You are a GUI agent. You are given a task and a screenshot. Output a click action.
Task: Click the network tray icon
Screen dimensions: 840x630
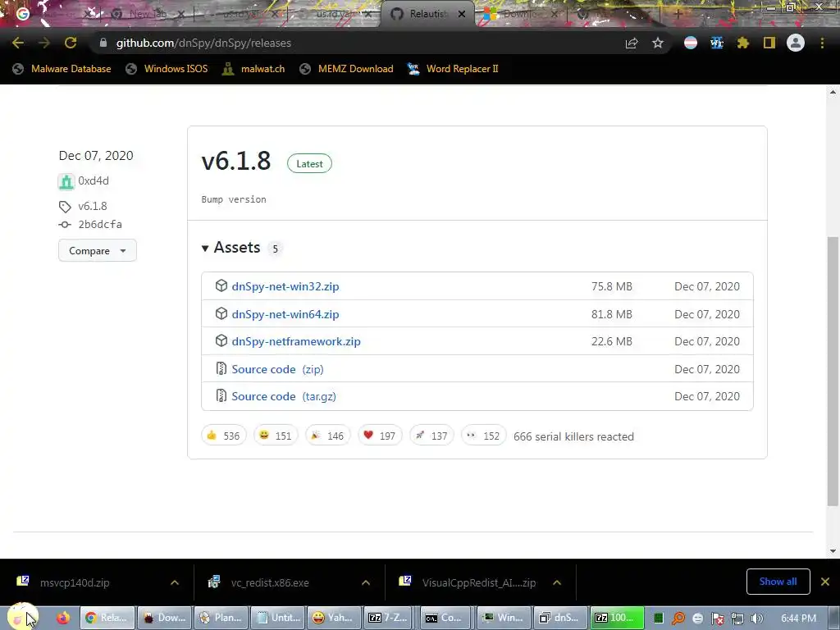(x=737, y=619)
